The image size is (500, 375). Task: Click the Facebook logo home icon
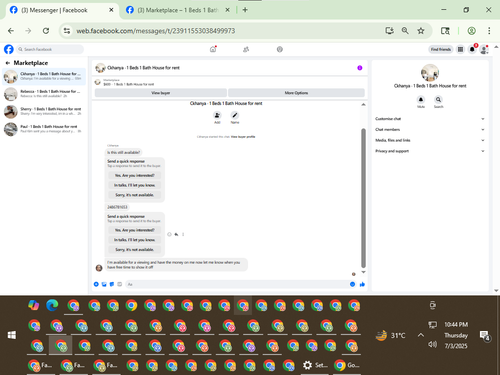click(x=9, y=49)
